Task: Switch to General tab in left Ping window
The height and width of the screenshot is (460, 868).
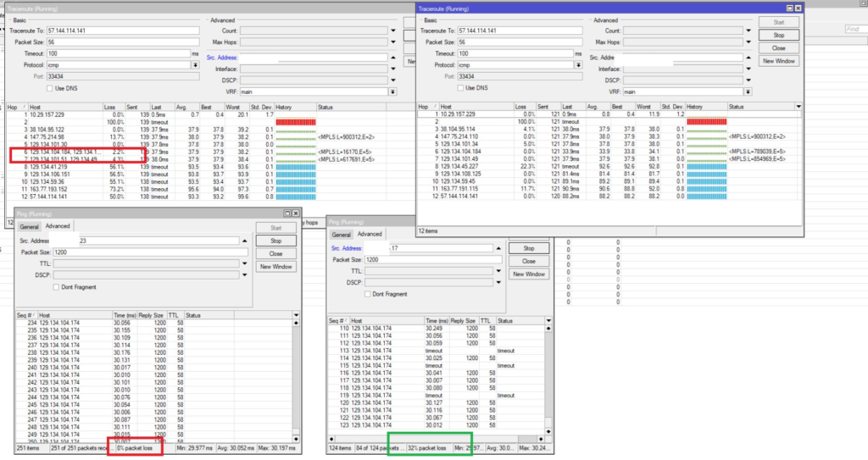Action: tap(30, 226)
